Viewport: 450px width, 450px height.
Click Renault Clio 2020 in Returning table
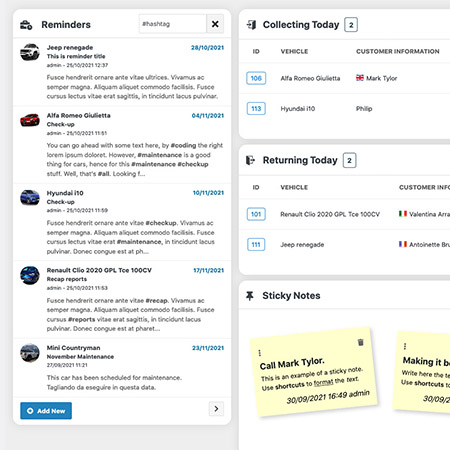330,214
